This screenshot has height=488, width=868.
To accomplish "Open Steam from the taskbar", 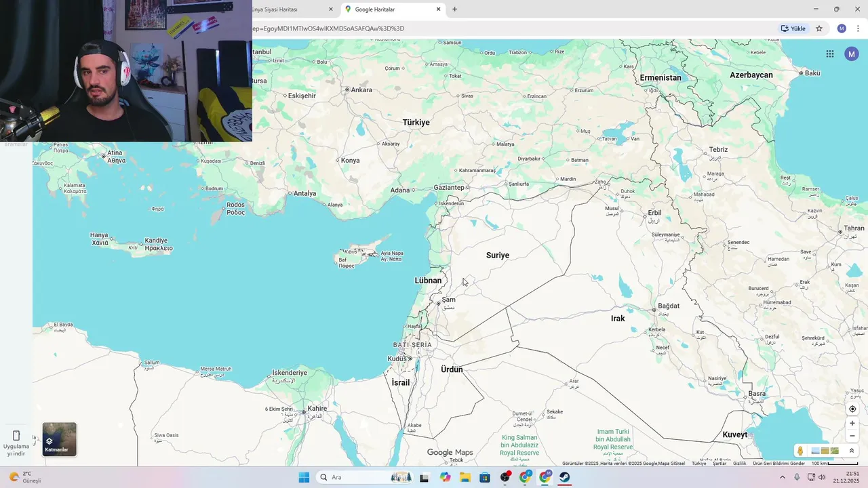I will [565, 477].
